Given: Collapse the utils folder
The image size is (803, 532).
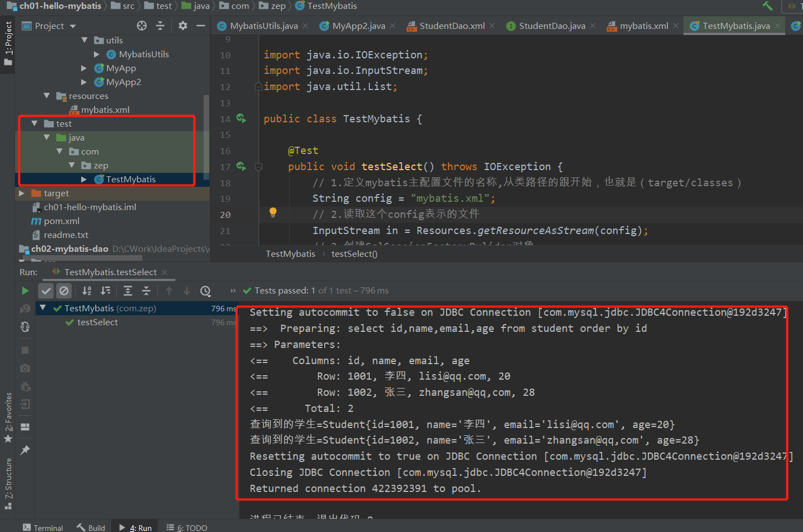Looking at the screenshot, I should (85, 40).
